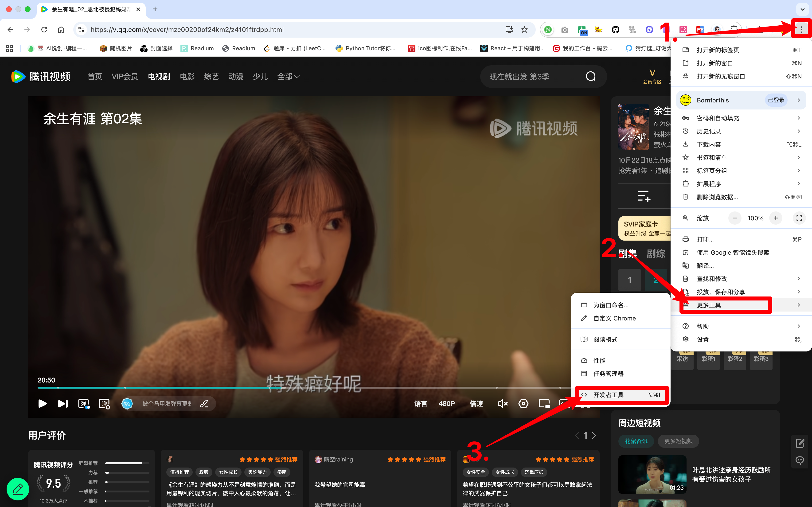Expand the 书签和清单 submenu

[x=741, y=157]
